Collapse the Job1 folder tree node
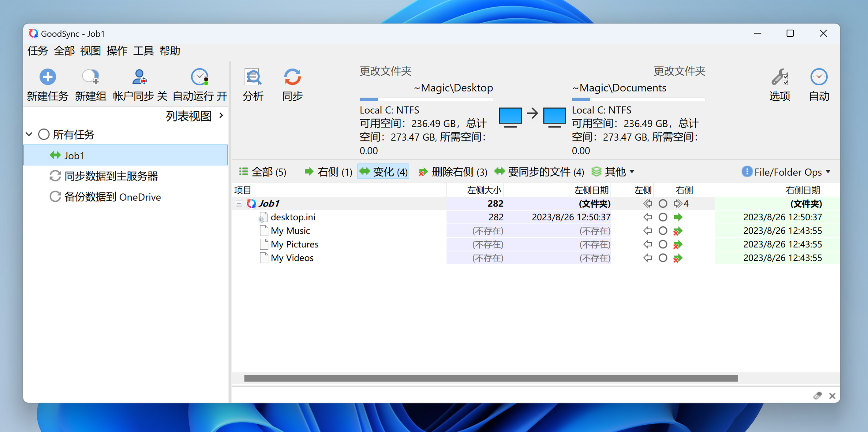This screenshot has width=868, height=432. click(239, 204)
